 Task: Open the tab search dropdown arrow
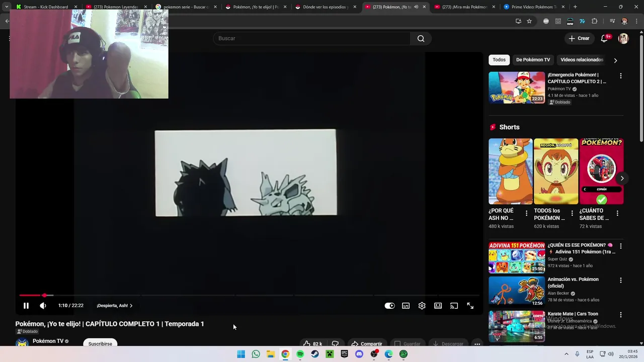pos(7,7)
